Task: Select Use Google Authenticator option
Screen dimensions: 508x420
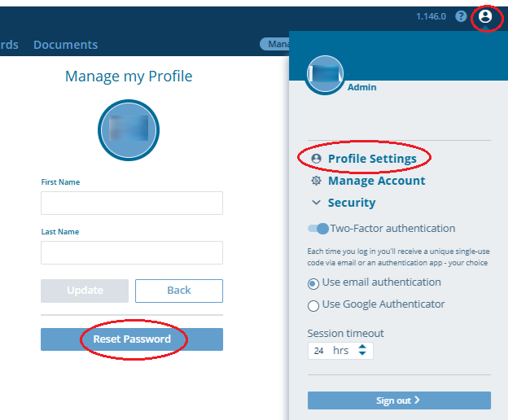Action: [x=313, y=306]
